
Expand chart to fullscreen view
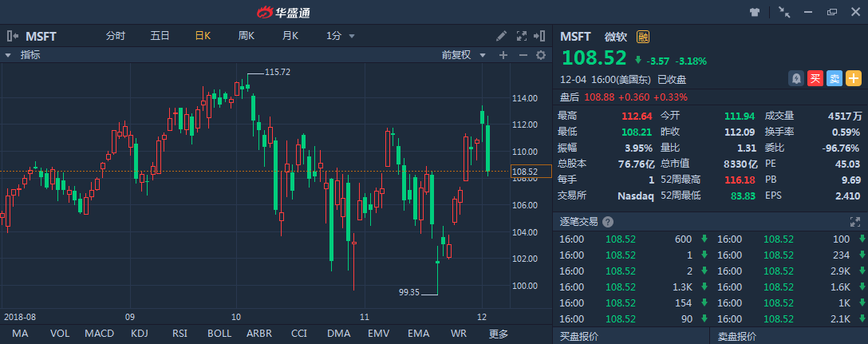coord(523,36)
